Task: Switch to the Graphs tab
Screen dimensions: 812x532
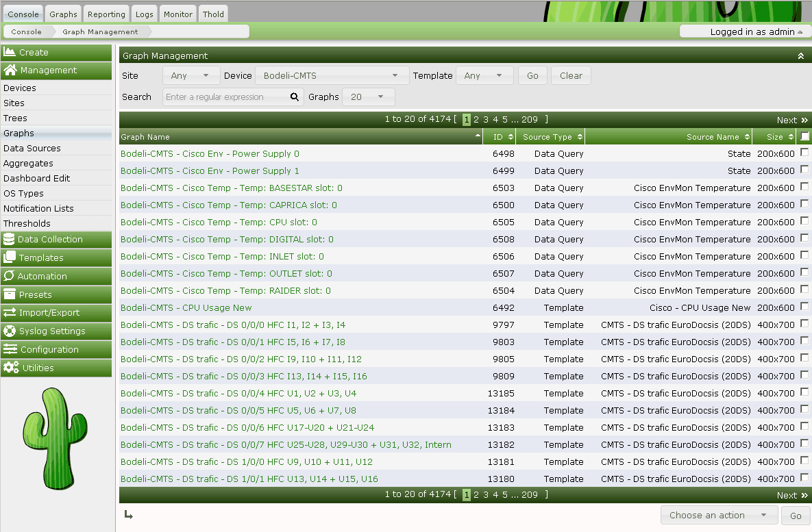Action: [63, 14]
